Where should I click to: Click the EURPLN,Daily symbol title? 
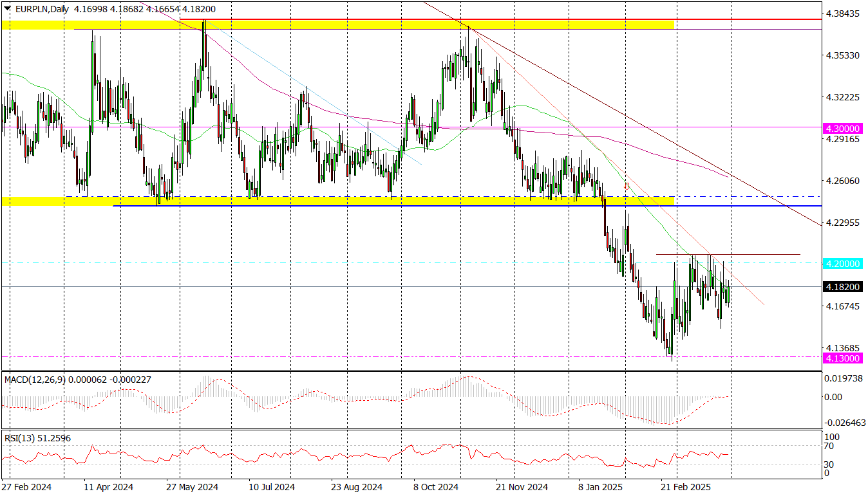click(x=41, y=10)
